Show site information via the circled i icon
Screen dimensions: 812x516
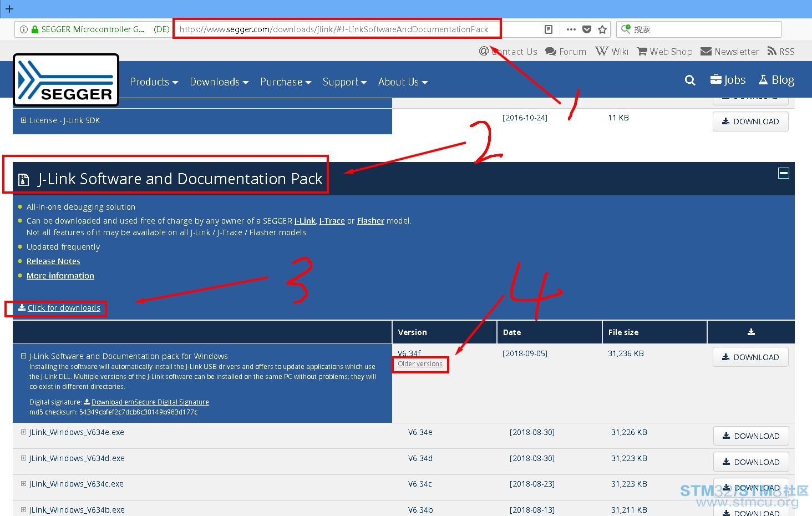tap(24, 29)
